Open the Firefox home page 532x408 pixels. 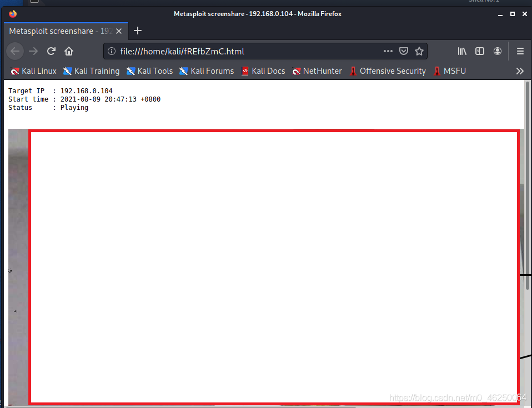pos(69,51)
